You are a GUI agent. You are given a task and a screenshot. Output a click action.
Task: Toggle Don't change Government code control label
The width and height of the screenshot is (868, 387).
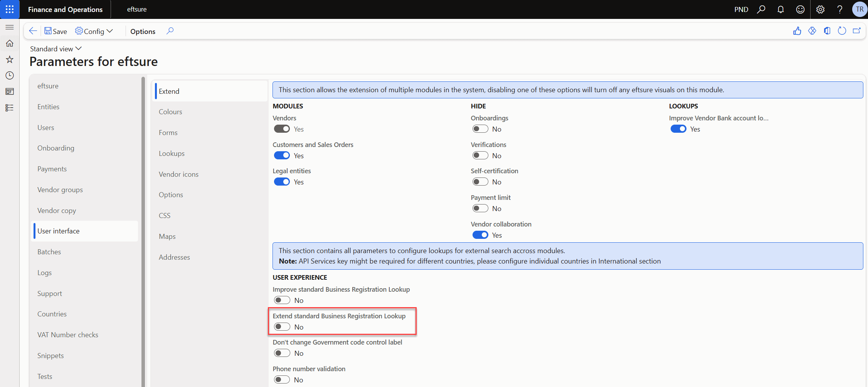[282, 353]
